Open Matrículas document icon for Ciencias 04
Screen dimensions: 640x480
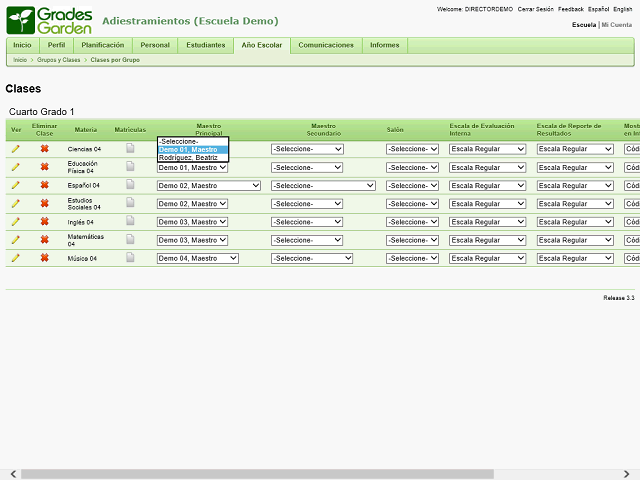(x=130, y=148)
